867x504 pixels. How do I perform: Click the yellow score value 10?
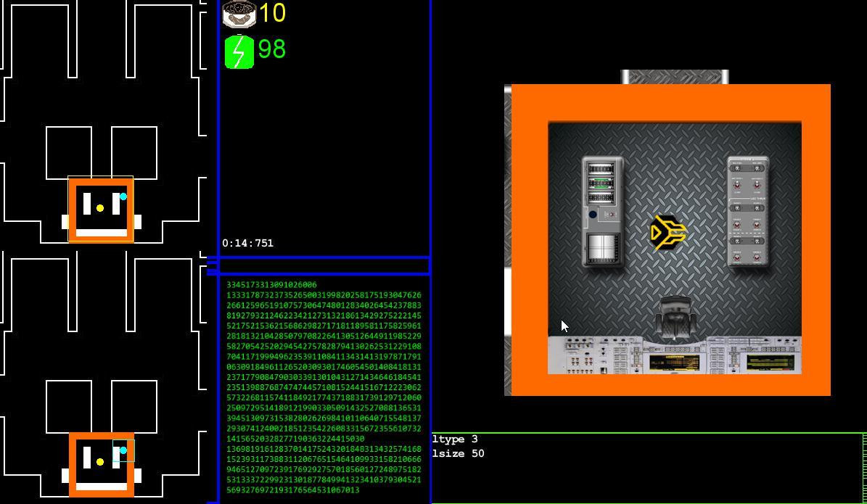pyautogui.click(x=272, y=13)
